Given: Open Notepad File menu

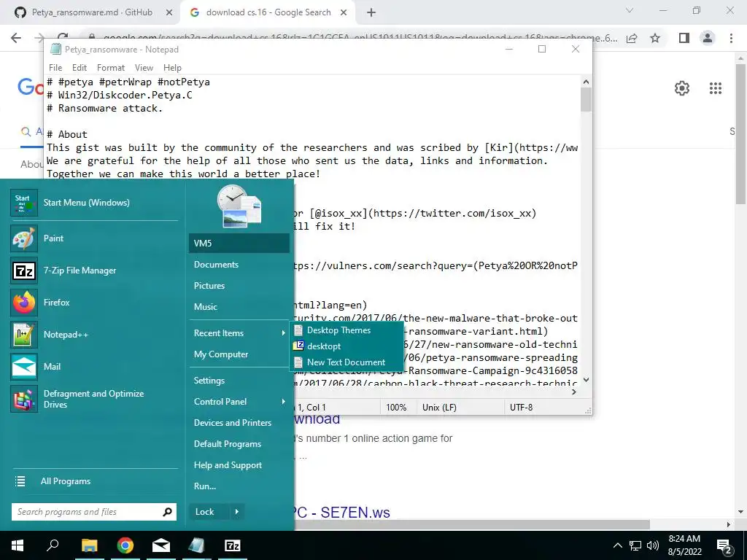Looking at the screenshot, I should point(55,68).
